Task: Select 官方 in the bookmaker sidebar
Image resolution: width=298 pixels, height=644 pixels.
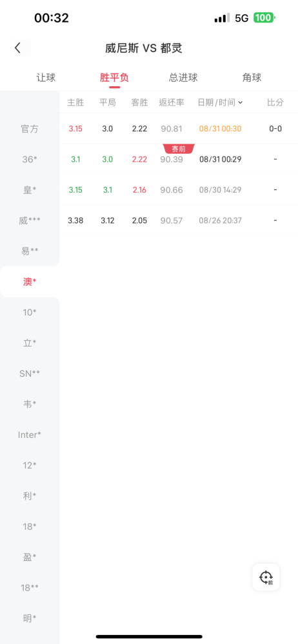Action: 30,129
